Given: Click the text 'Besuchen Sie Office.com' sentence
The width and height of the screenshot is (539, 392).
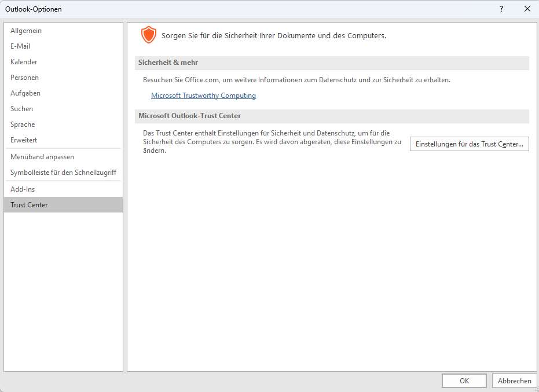Looking at the screenshot, I should [x=296, y=80].
